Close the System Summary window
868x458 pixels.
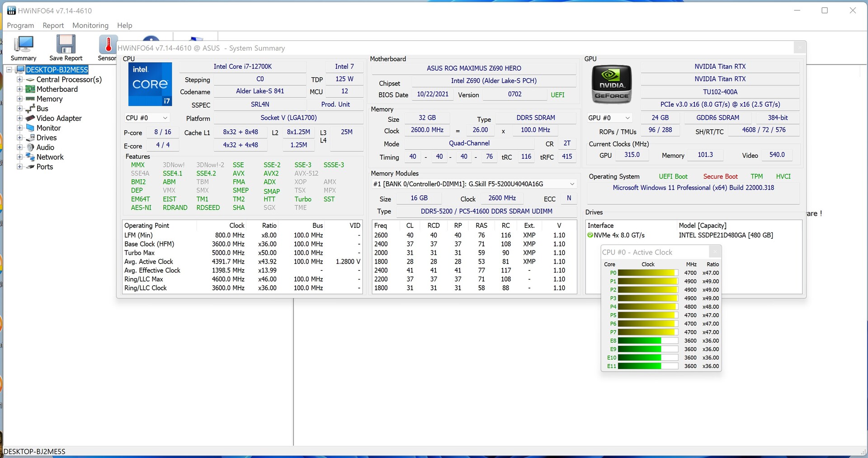click(799, 47)
